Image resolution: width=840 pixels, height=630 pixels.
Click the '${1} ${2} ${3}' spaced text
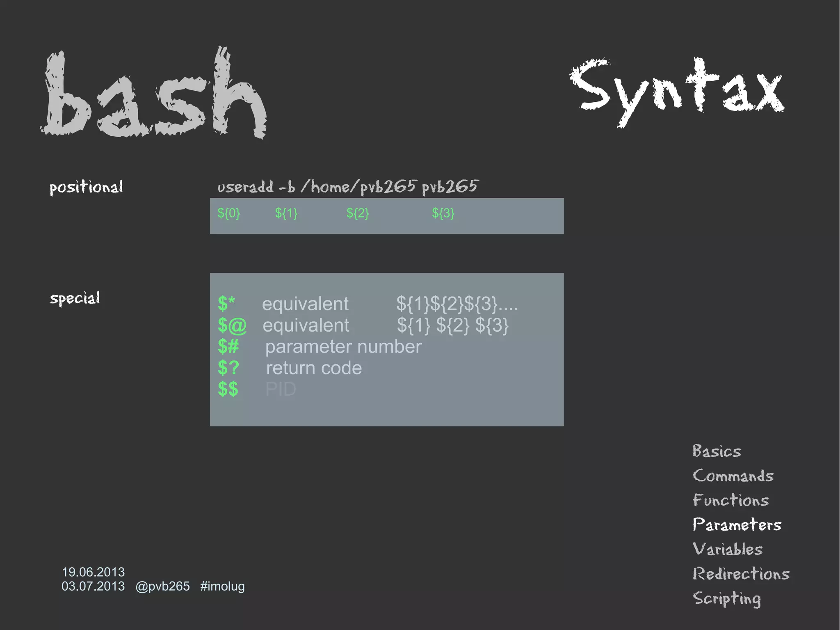pos(453,326)
